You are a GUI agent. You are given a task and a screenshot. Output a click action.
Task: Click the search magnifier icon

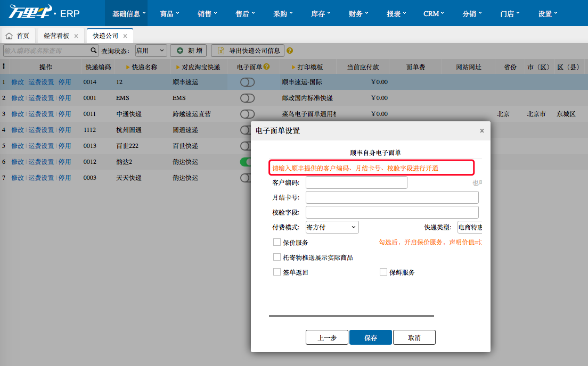click(93, 50)
